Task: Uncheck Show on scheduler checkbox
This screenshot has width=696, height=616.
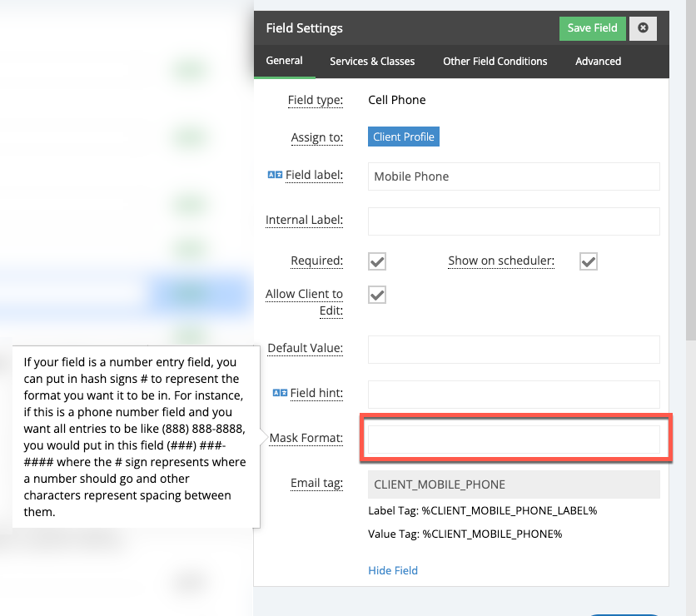Action: click(x=589, y=261)
